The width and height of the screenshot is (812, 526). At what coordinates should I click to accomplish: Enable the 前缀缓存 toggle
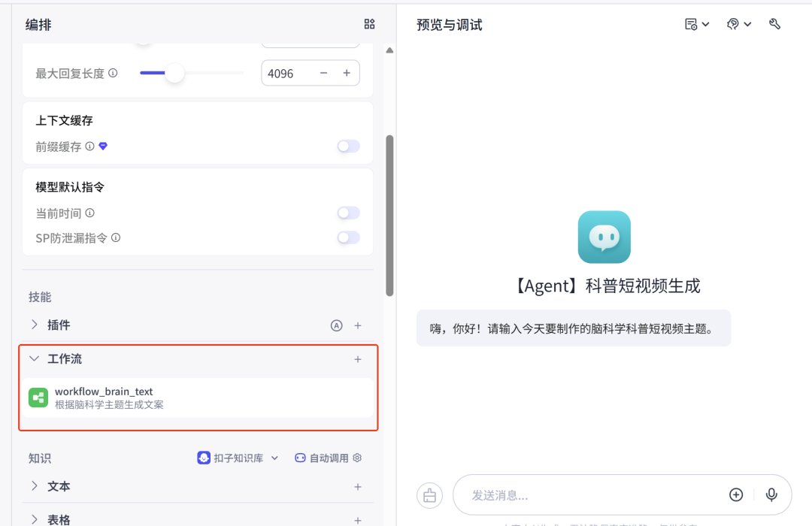point(348,146)
